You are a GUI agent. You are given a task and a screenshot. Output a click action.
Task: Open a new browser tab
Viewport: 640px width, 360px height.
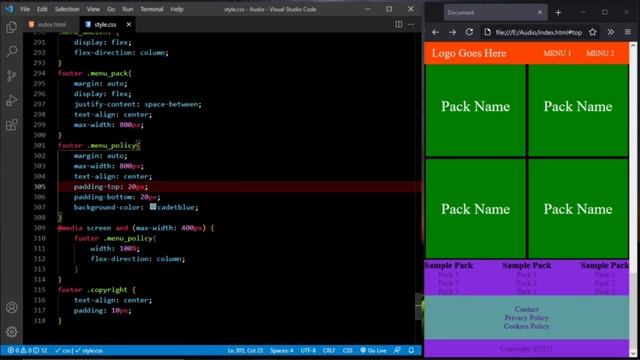pos(558,13)
